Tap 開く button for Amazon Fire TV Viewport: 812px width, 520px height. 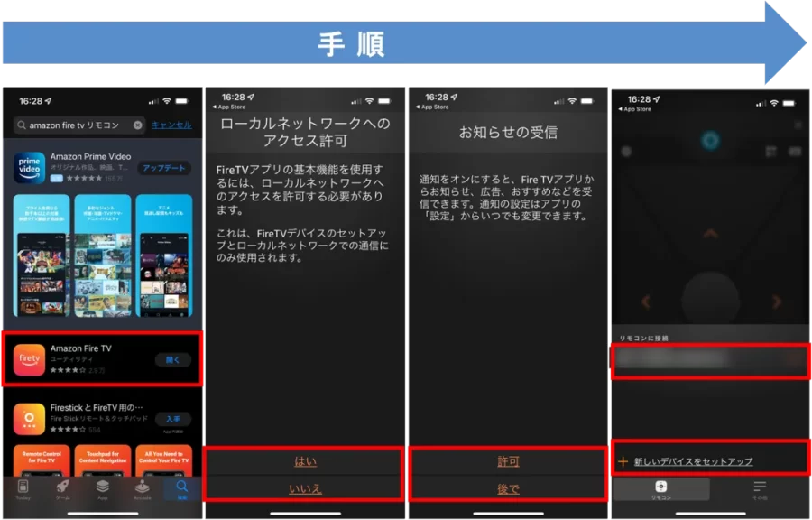173,360
